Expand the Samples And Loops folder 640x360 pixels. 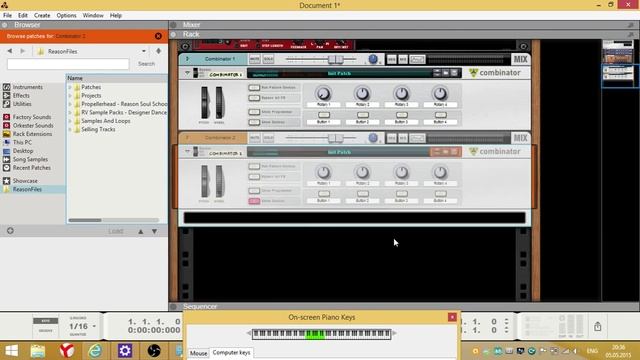pos(70,121)
